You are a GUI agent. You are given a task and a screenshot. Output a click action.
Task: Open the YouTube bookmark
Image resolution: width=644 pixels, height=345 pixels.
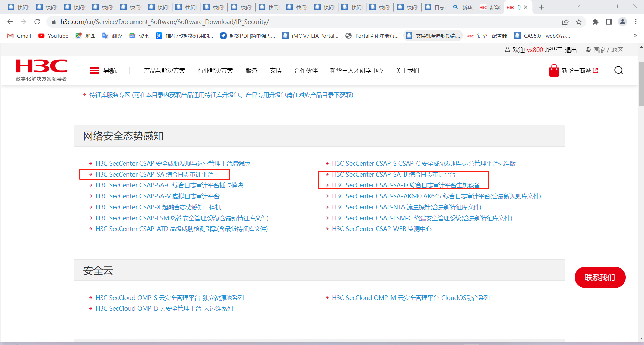pos(53,36)
